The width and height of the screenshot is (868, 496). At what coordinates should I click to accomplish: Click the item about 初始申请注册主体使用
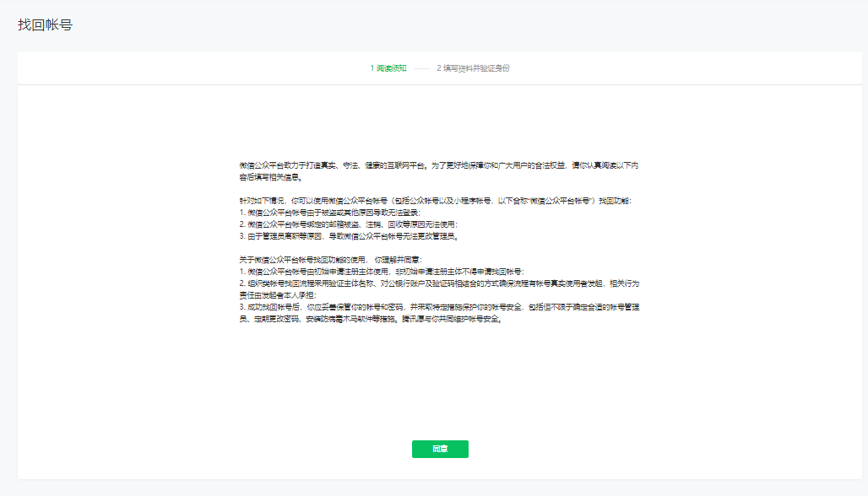pos(382,272)
